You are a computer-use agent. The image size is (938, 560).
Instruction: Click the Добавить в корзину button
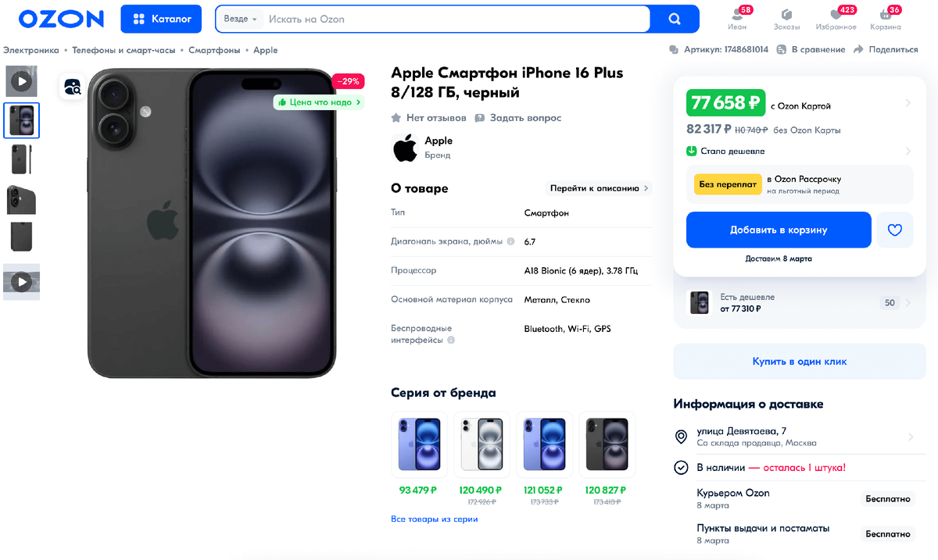(x=778, y=229)
